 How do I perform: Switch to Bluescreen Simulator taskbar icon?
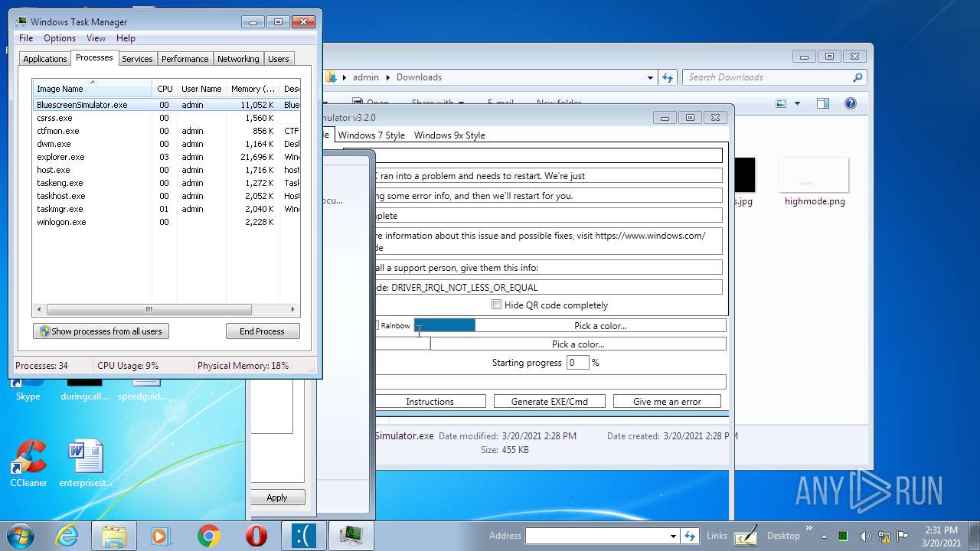click(304, 536)
